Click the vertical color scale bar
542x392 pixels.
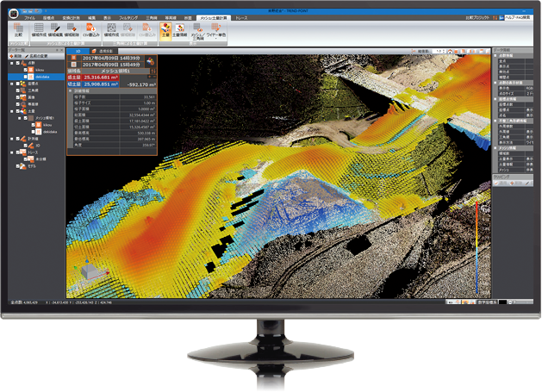476,250
